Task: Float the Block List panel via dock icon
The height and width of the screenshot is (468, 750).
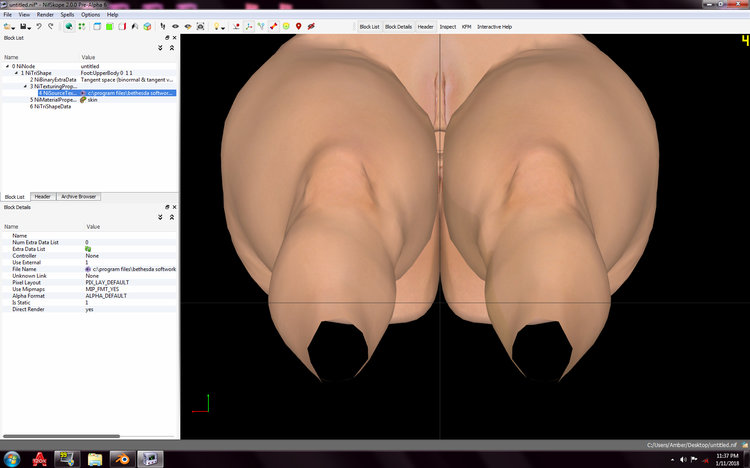Action: coord(167,38)
